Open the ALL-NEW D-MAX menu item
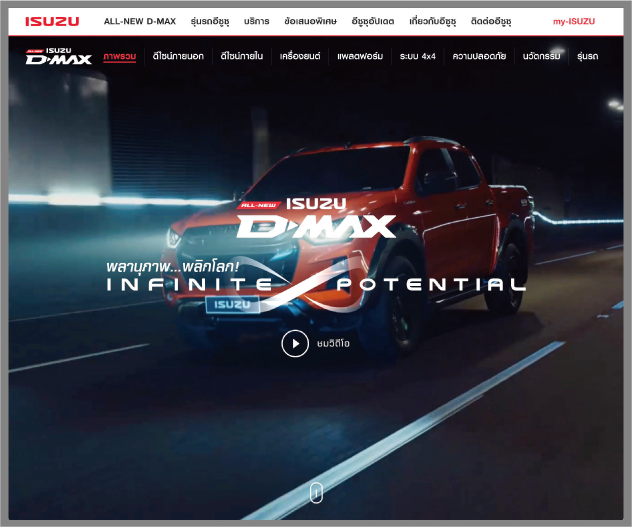The height and width of the screenshot is (527, 632). (x=140, y=21)
